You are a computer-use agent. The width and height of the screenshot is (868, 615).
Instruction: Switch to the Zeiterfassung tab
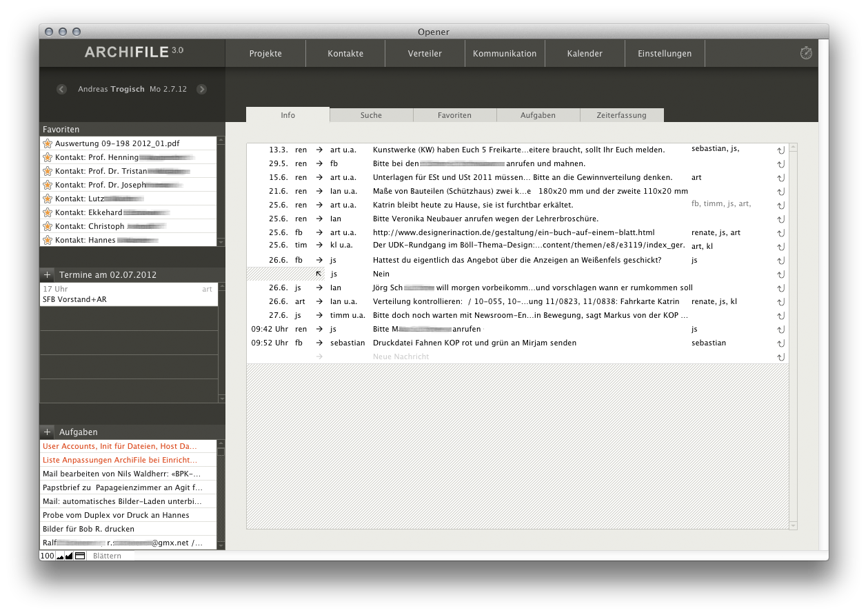click(621, 115)
